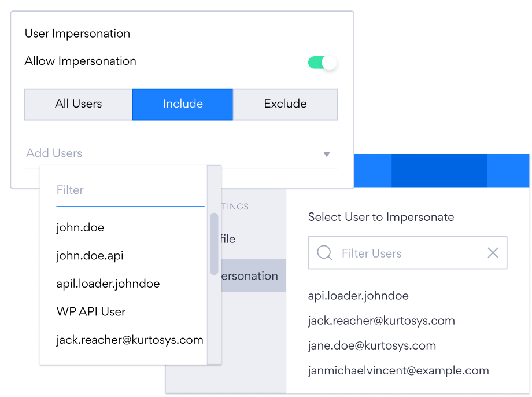Impersonate jane.doe@kurtosys.com user

pyautogui.click(x=372, y=345)
